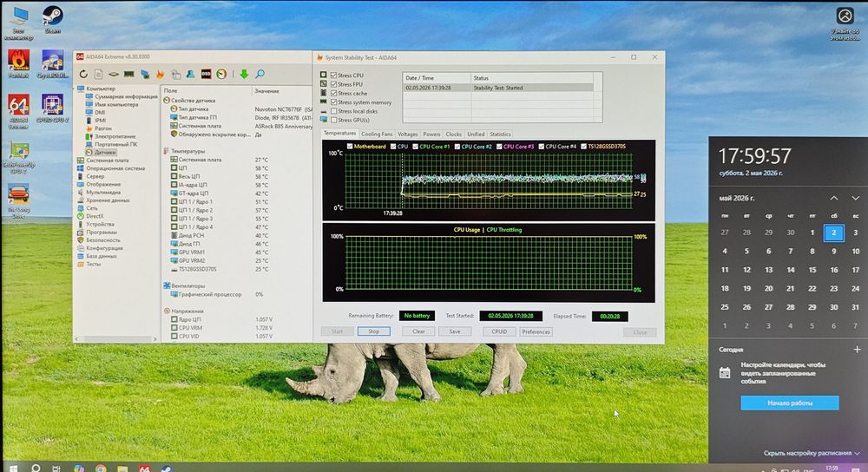Viewport: 868px width, 472px height.
Task: Click CPUID button
Action: point(499,331)
